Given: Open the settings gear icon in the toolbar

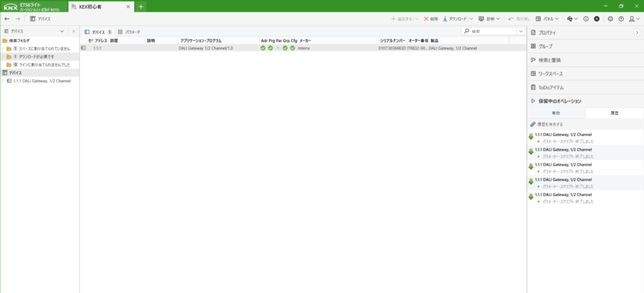Looking at the screenshot, I should 610,19.
